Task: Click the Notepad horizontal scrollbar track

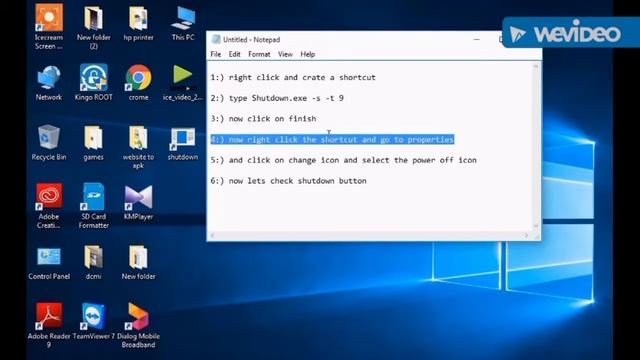Action: tap(369, 236)
